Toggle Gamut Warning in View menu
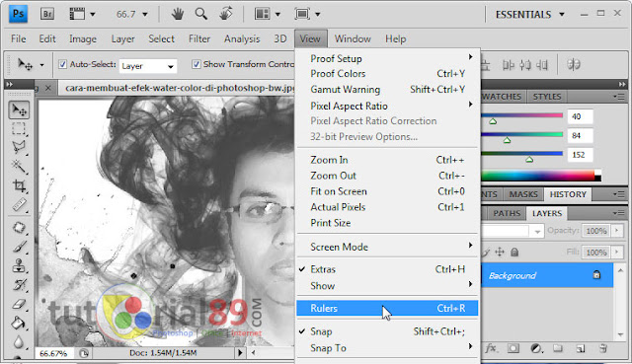Viewport: 632px width, 364px height. click(x=387, y=90)
